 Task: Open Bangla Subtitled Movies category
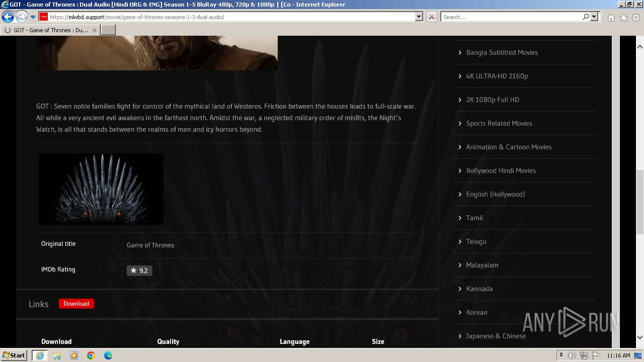pyautogui.click(x=502, y=52)
